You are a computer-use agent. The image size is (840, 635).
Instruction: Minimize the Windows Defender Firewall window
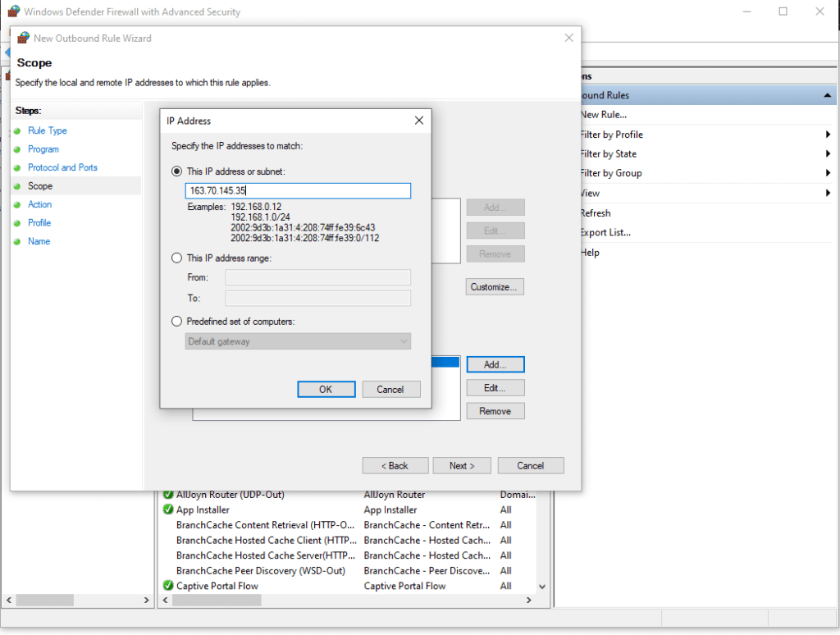(747, 11)
